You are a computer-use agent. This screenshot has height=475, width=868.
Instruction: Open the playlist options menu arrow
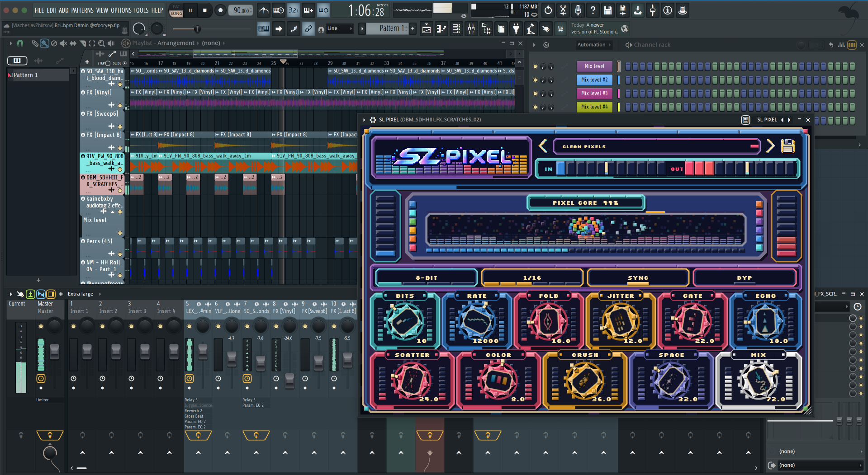11,43
